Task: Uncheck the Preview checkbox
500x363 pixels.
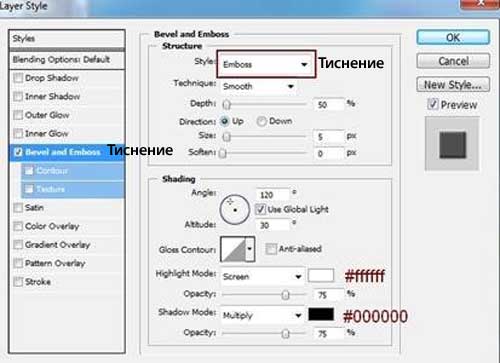Action: (433, 105)
